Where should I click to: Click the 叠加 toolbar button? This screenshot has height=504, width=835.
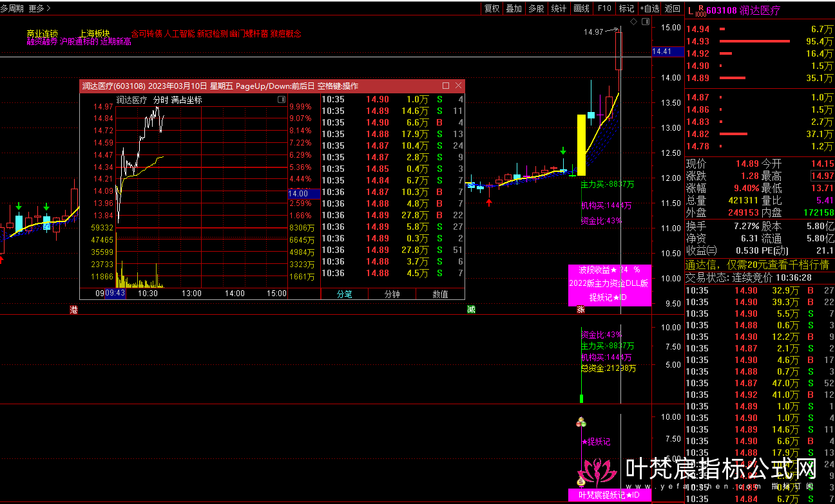[513, 8]
